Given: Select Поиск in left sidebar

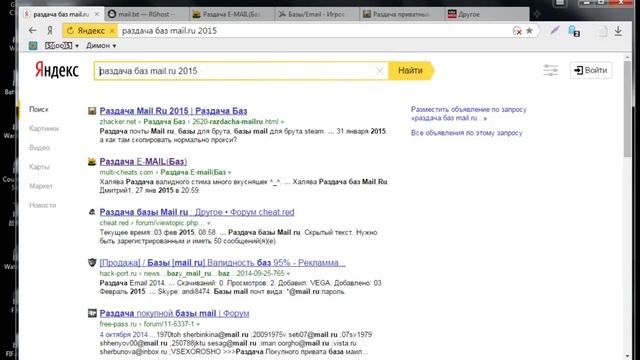Looking at the screenshot, I should (x=39, y=109).
